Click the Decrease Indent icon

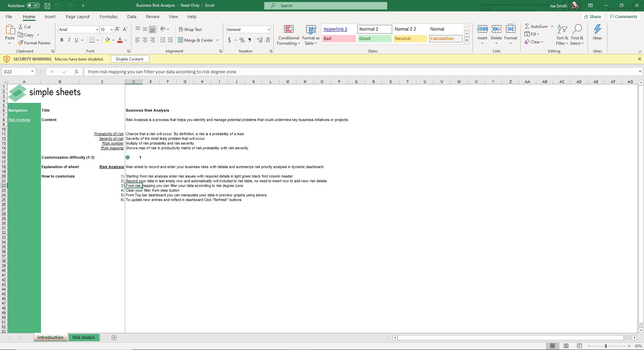pyautogui.click(x=163, y=40)
